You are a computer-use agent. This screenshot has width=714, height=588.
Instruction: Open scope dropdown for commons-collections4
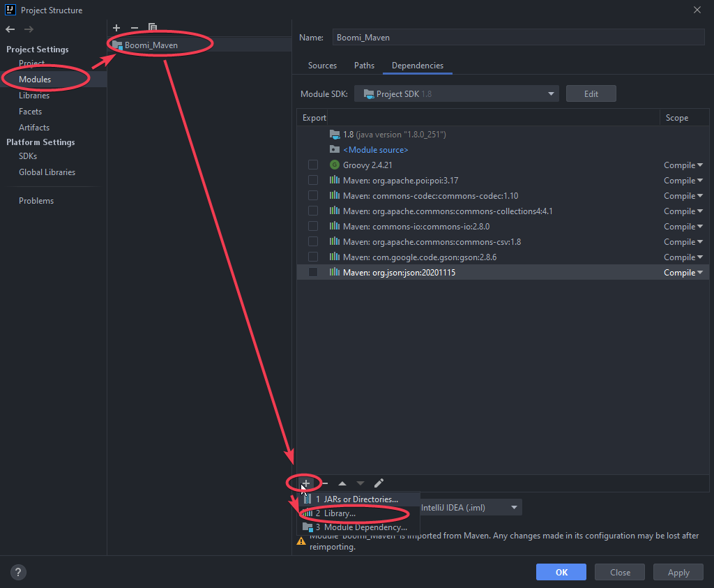coord(683,211)
